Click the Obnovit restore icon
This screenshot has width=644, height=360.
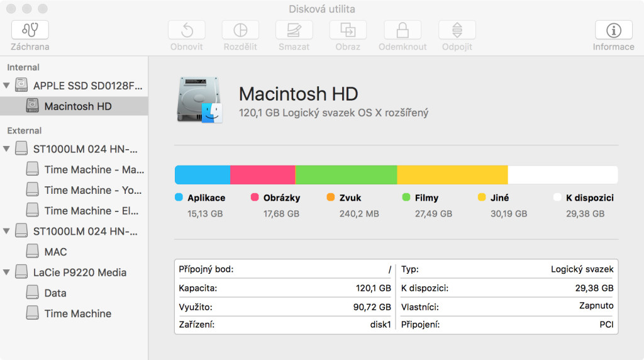(x=186, y=30)
